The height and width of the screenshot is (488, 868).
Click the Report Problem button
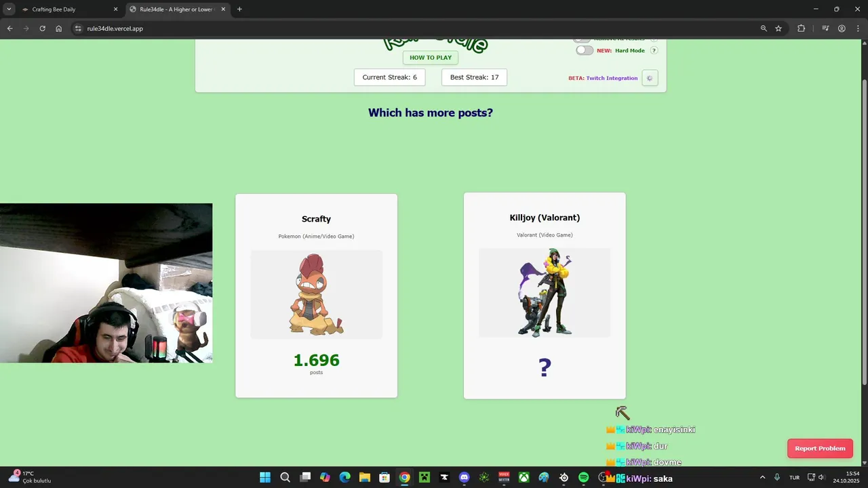point(820,448)
